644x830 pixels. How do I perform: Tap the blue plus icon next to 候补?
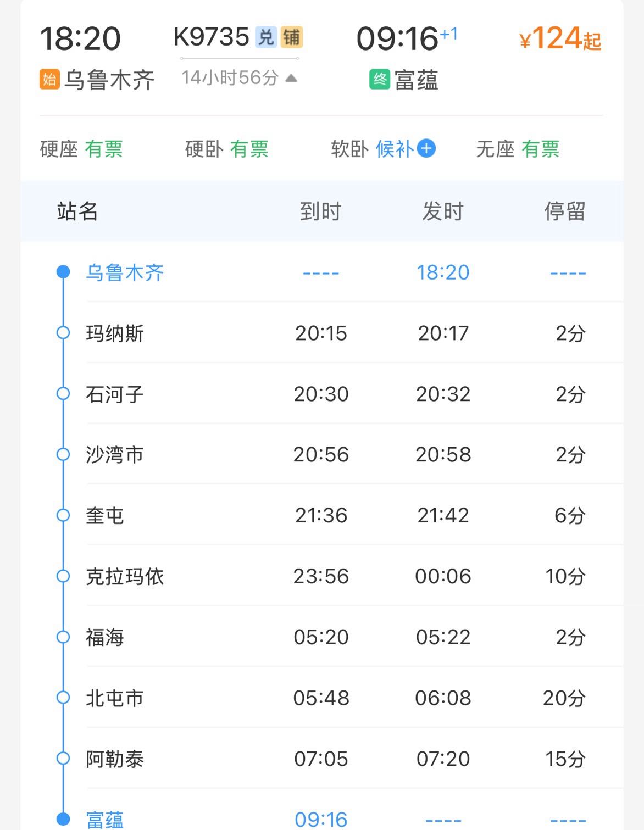pyautogui.click(x=426, y=148)
